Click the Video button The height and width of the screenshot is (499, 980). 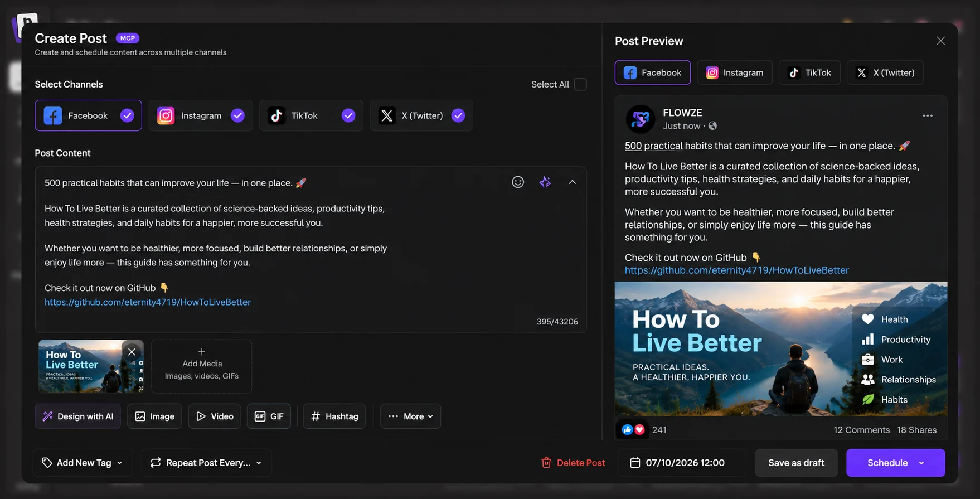click(x=215, y=416)
